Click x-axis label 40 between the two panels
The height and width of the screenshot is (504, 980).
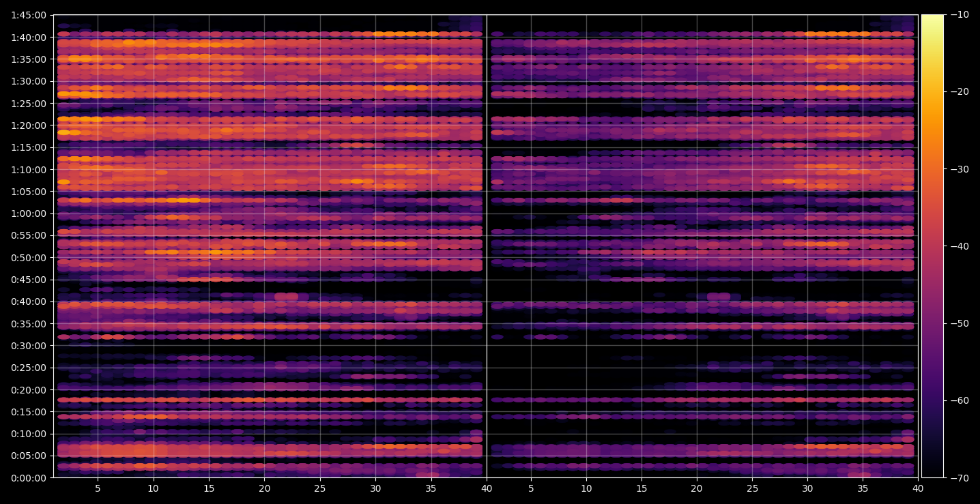(487, 488)
